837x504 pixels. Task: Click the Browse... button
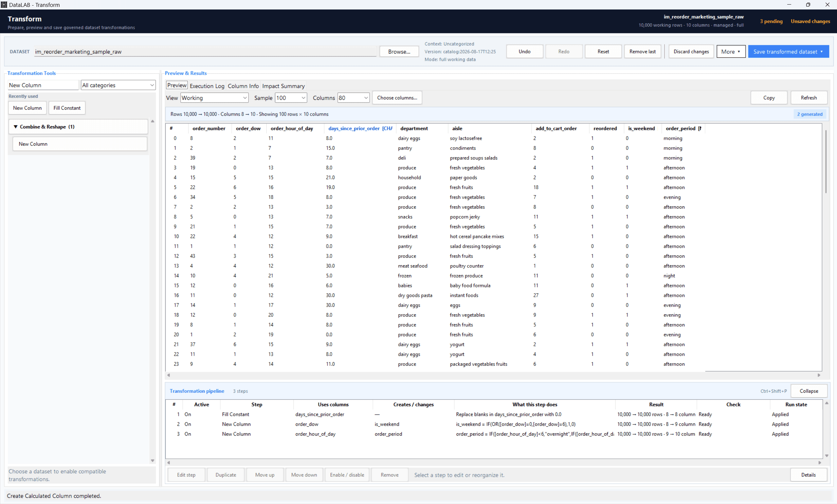[399, 52]
